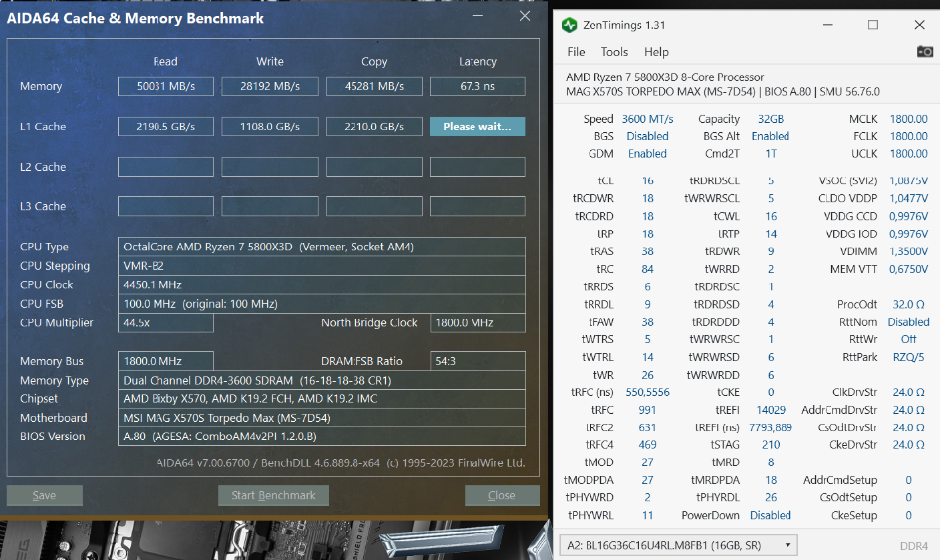Click the CPU Type field showing Ryzen 7 5800X3D
This screenshot has height=560, width=940.
(322, 246)
